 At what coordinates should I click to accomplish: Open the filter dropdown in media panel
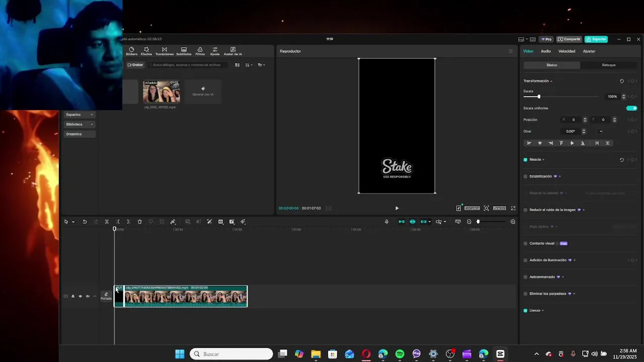point(261,65)
